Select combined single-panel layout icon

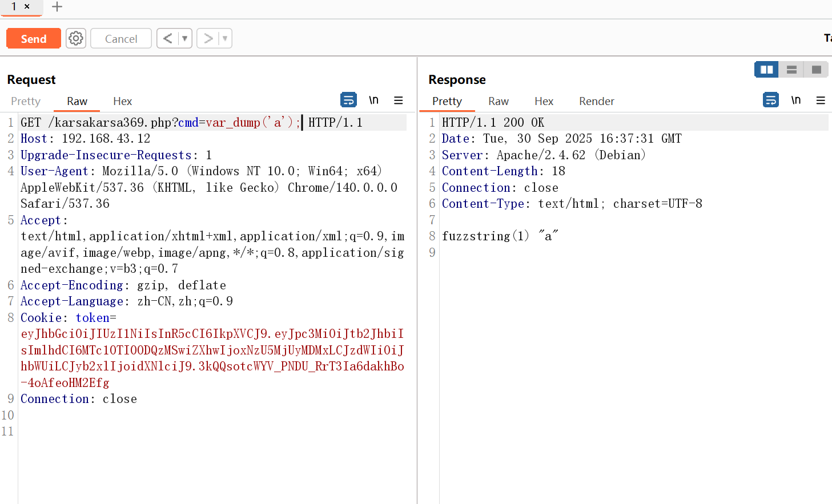click(x=817, y=70)
